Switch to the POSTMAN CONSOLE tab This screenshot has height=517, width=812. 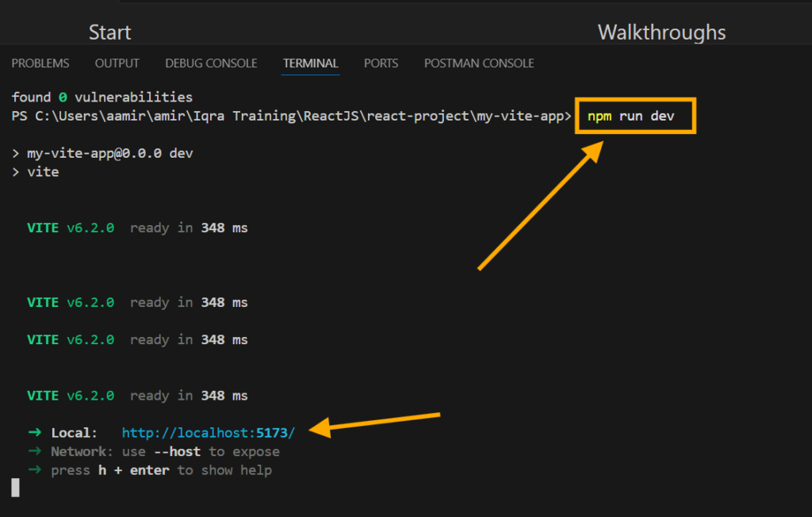(x=479, y=63)
